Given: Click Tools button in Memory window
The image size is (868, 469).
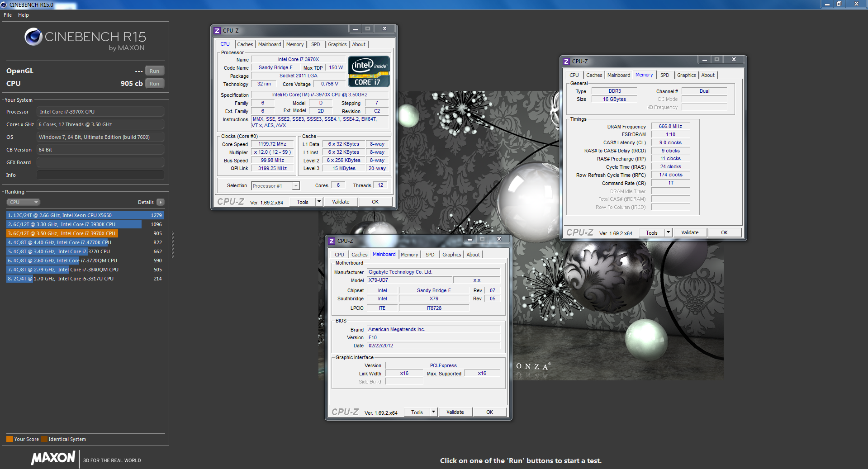Looking at the screenshot, I should click(652, 233).
